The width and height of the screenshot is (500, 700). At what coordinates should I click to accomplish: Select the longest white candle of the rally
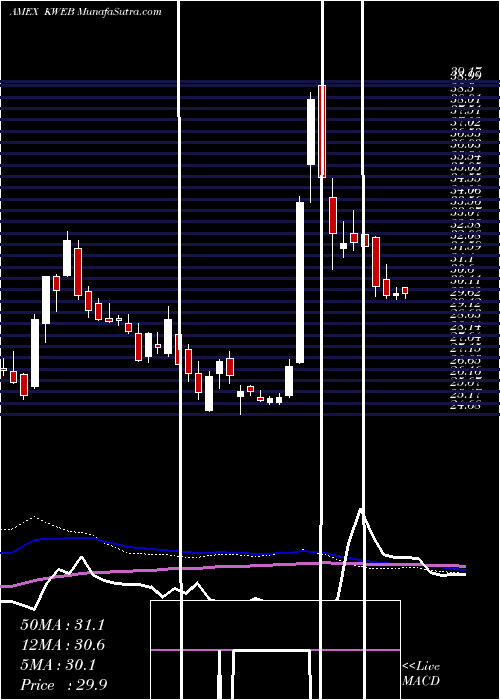click(x=300, y=282)
